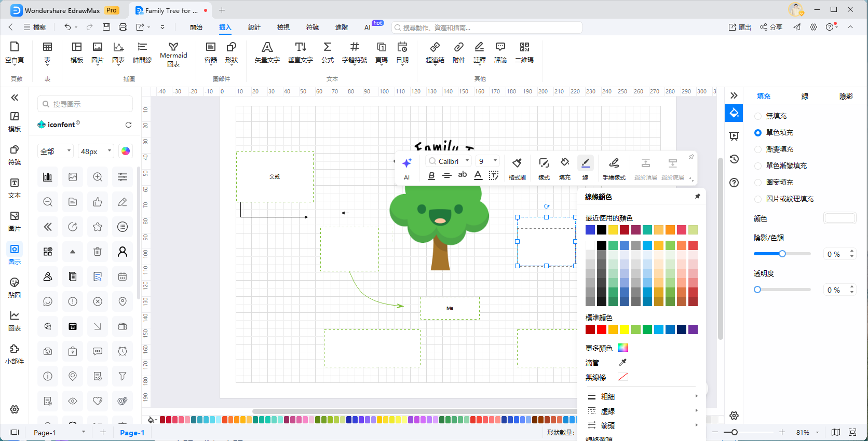
Task: Click the AI sparkle icon in floating toolbar
Action: point(406,163)
